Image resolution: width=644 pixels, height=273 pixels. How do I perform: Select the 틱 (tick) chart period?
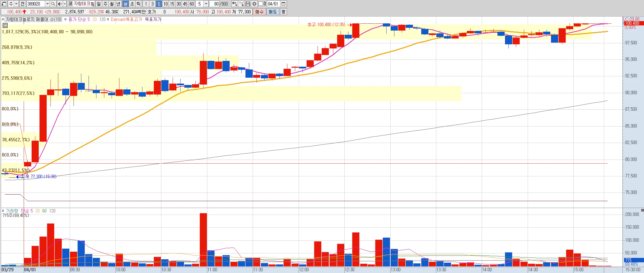(x=139, y=4)
